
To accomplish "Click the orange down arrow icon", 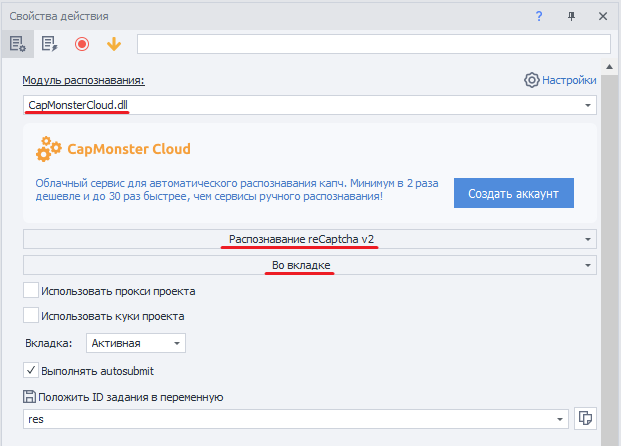I will 113,44.
